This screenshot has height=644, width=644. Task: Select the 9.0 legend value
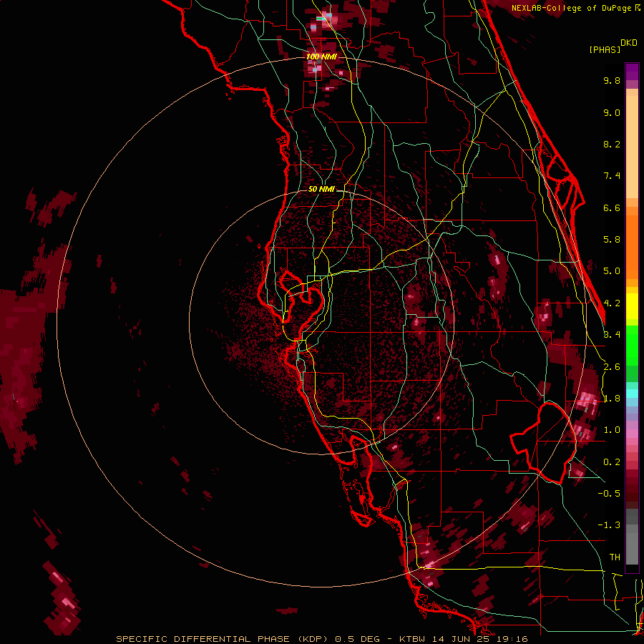(x=612, y=112)
